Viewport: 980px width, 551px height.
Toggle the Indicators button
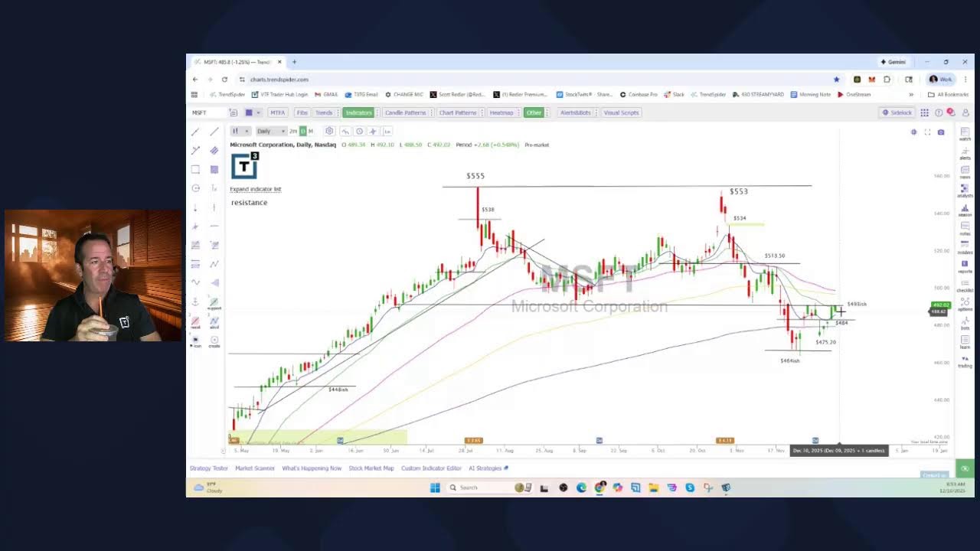(x=358, y=112)
